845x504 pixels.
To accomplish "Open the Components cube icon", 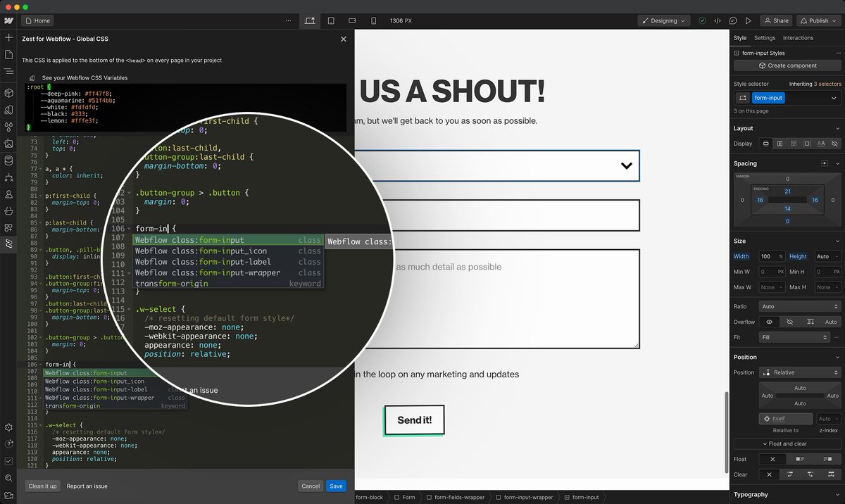I will [x=8, y=93].
